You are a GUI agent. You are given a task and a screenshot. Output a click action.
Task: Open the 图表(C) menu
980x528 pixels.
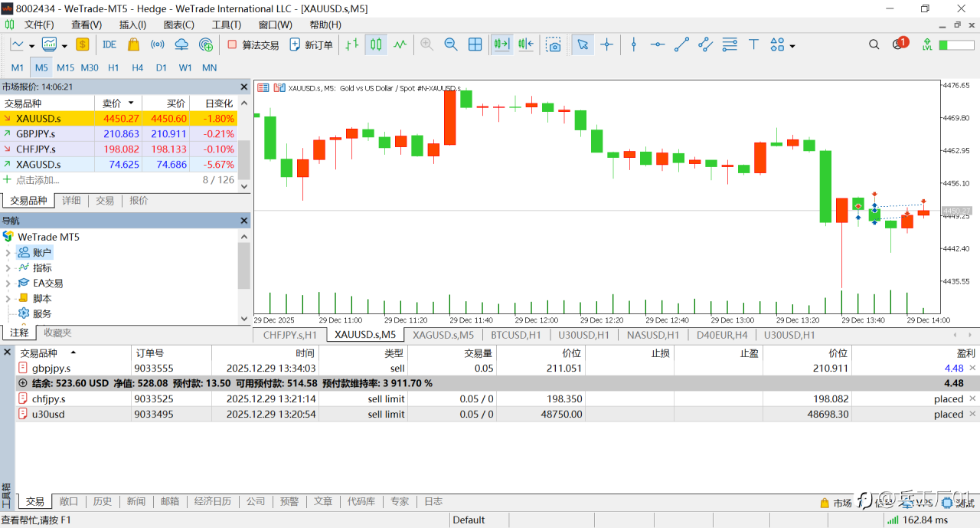tap(178, 25)
